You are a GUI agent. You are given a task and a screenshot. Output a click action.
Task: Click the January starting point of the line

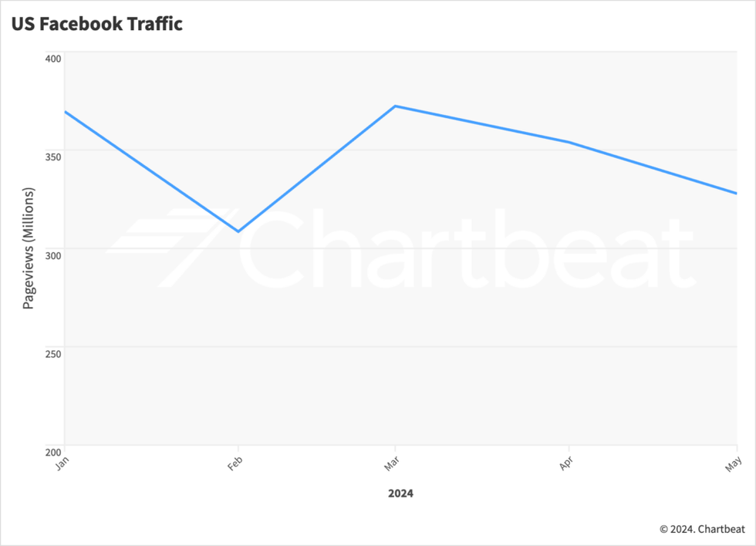coord(66,112)
